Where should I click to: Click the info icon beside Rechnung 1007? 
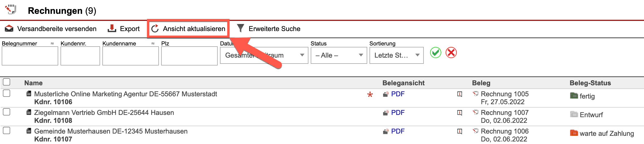pyautogui.click(x=460, y=113)
